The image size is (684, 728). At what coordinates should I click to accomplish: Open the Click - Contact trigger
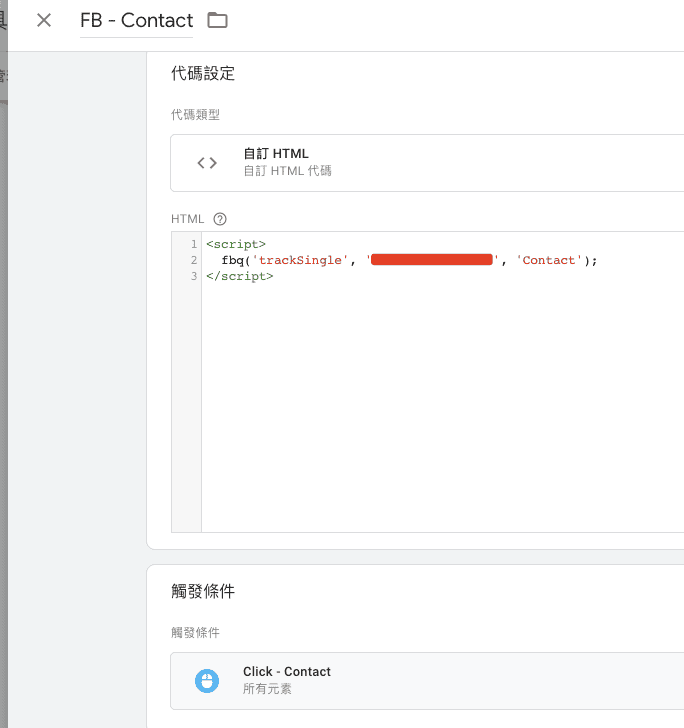click(x=287, y=672)
